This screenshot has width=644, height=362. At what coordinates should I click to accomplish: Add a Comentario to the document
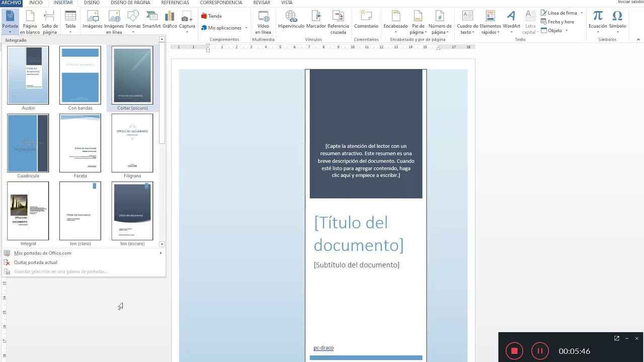point(366,20)
